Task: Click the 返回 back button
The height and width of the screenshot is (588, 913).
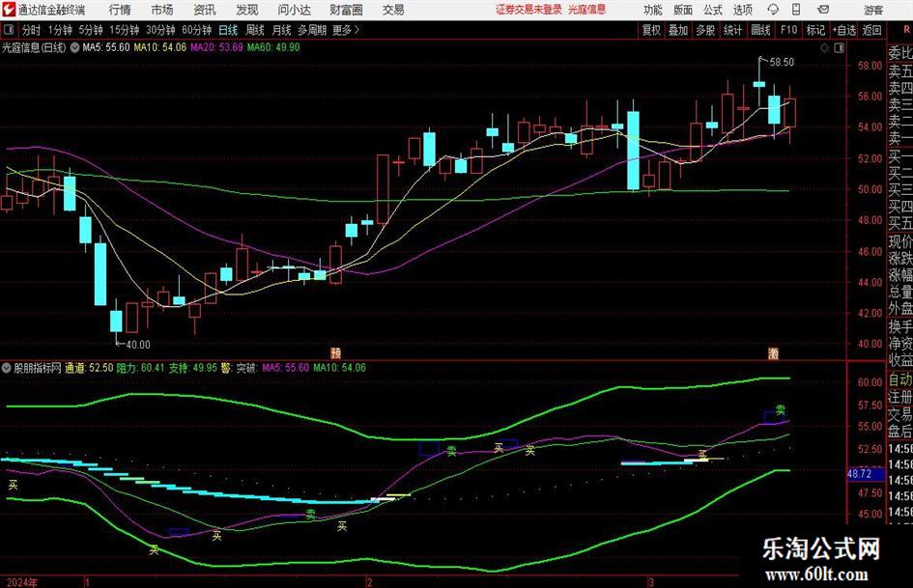Action: pyautogui.click(x=871, y=30)
